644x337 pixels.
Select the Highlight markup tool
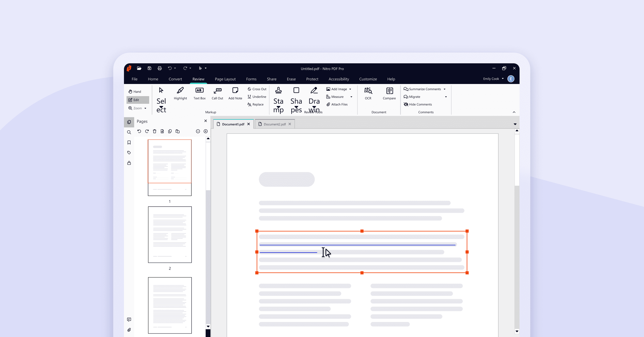pyautogui.click(x=180, y=93)
